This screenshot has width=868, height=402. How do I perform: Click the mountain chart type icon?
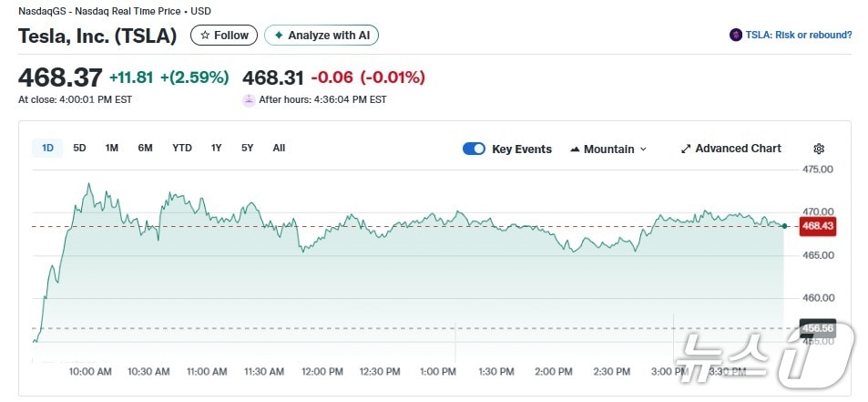(576, 149)
